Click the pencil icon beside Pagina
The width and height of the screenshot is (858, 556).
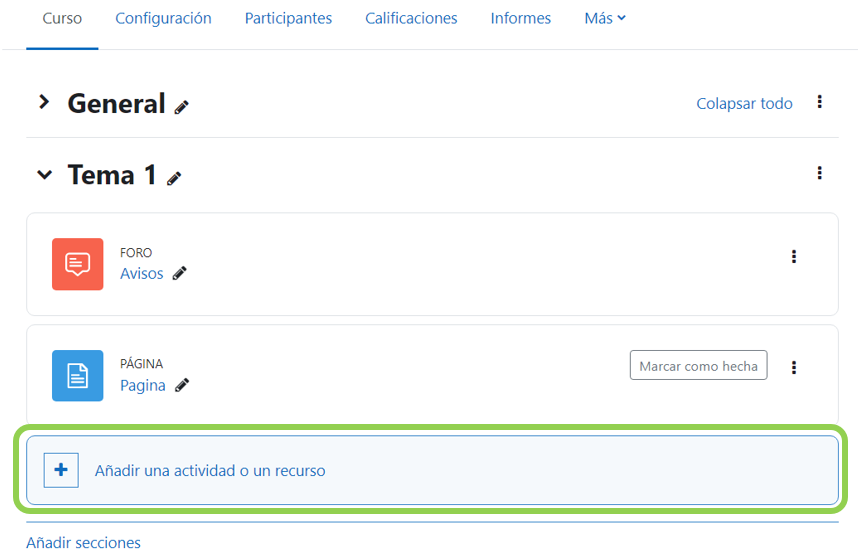coord(182,385)
